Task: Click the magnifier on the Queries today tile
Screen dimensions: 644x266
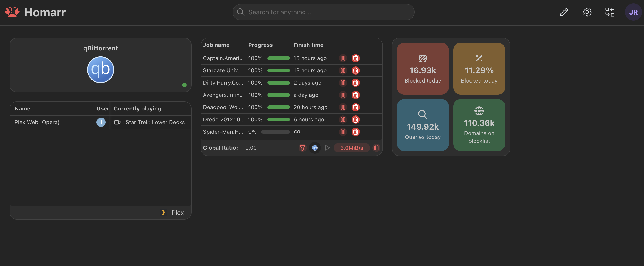Action: point(423,115)
